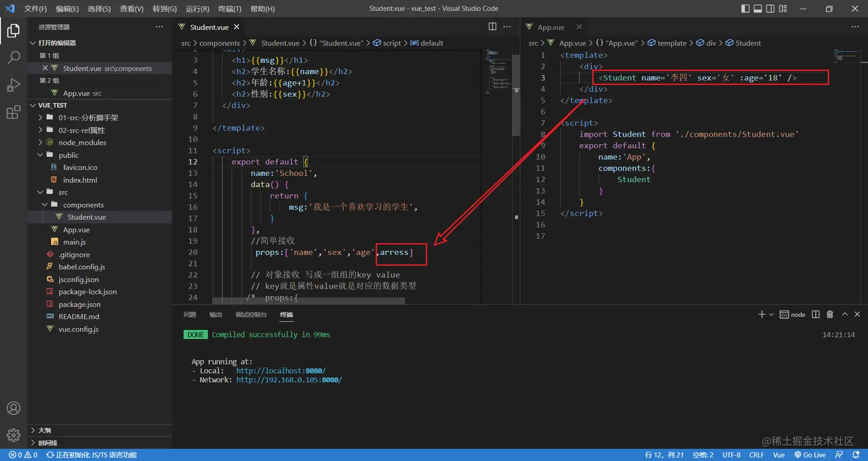Expand the 02-src-ref属性 folder
Image resolution: width=868 pixels, height=461 pixels.
coord(41,130)
